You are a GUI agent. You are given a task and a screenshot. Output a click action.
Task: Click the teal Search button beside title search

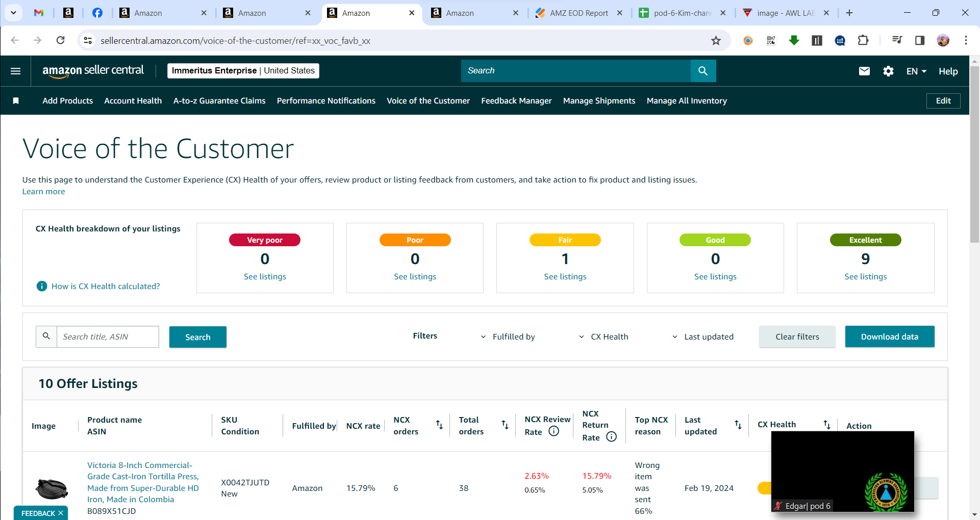pos(198,337)
